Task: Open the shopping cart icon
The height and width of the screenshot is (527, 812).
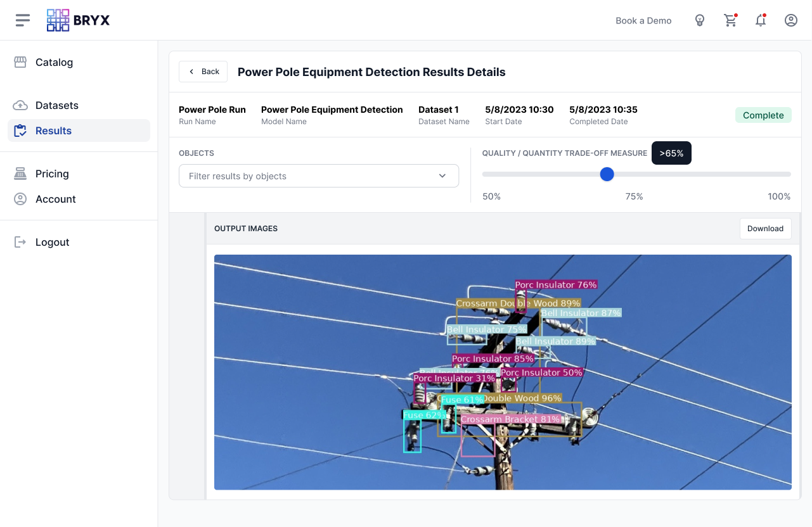Action: [730, 20]
